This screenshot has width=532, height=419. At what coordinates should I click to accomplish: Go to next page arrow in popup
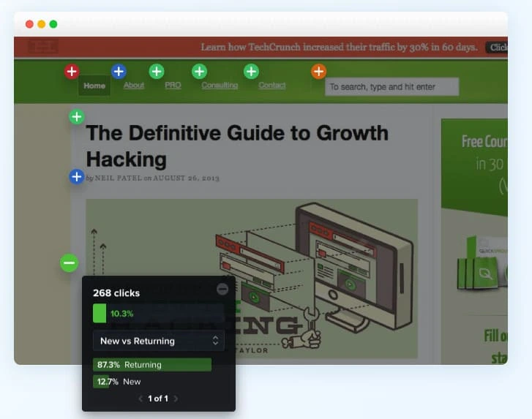[176, 399]
